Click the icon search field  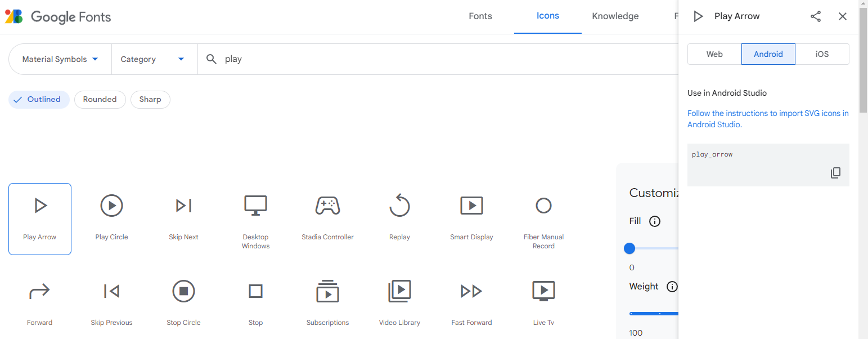tap(439, 59)
